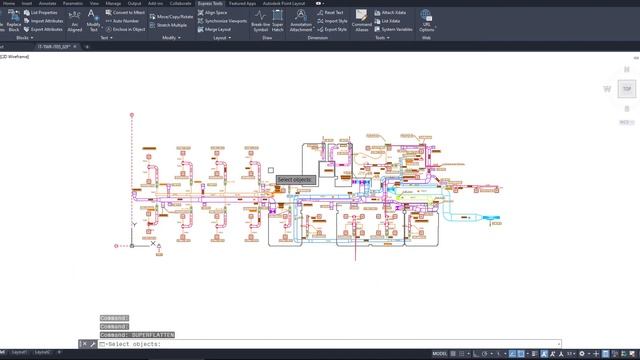Close the command line with X
This screenshot has width=640, height=360.
click(x=84, y=344)
